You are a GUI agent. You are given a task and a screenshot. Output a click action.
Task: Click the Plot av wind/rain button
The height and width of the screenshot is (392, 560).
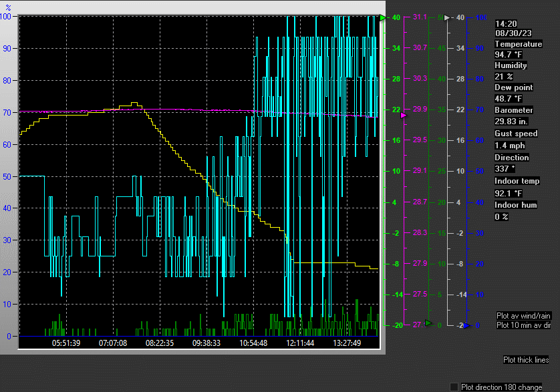click(x=523, y=316)
